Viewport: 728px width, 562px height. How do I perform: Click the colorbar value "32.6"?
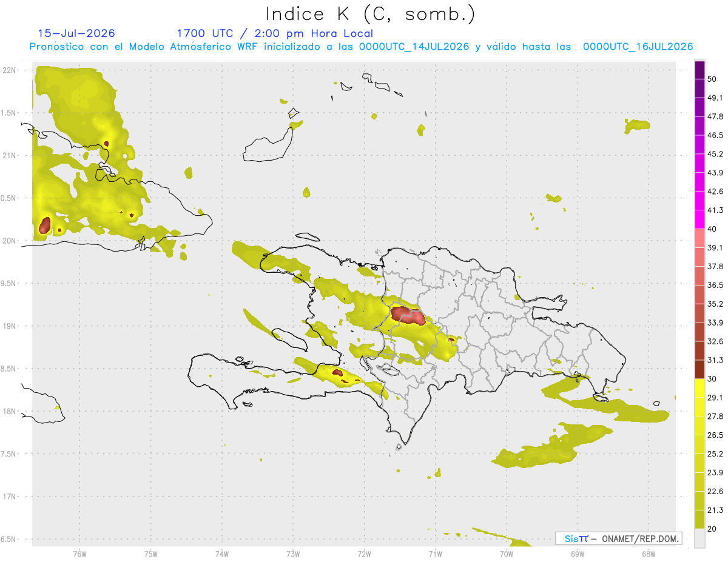tap(715, 341)
